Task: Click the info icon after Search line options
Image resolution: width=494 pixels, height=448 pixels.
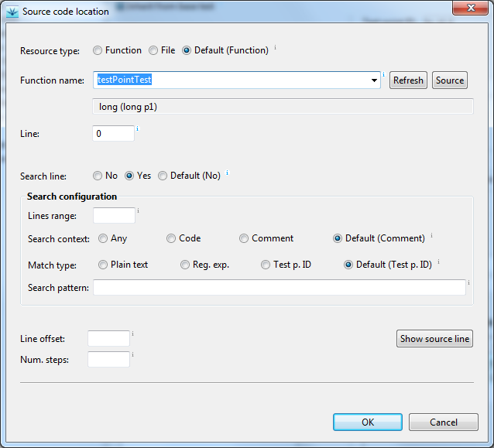Action: pos(227,173)
